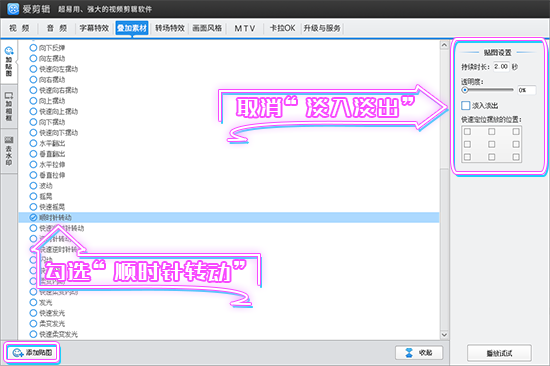Click the 添加贴图 button

tap(32, 353)
